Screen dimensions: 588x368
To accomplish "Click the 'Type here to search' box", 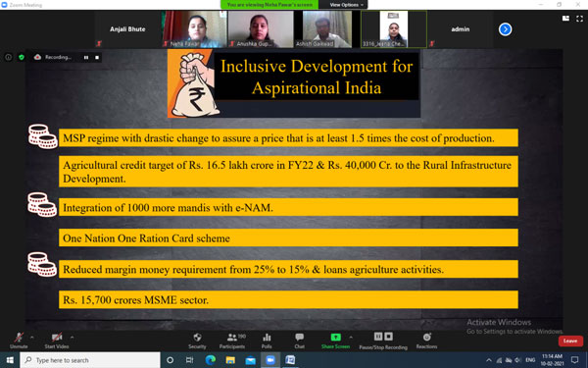I will [90, 360].
